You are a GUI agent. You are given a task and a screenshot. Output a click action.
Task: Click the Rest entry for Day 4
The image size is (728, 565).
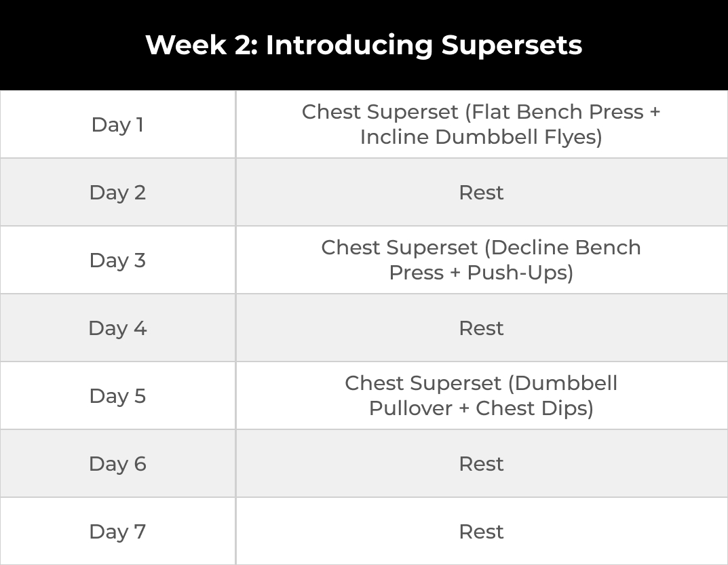pyautogui.click(x=481, y=328)
